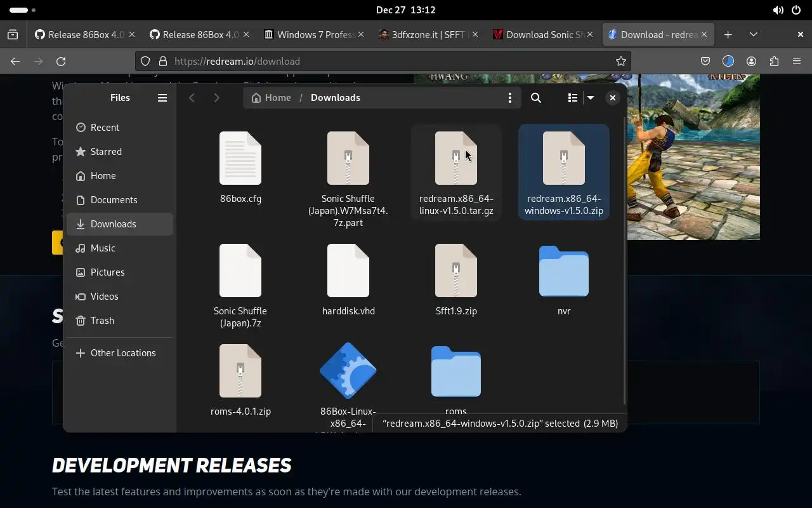Open the clock and calendar at top
The height and width of the screenshot is (508, 812).
pyautogui.click(x=405, y=10)
